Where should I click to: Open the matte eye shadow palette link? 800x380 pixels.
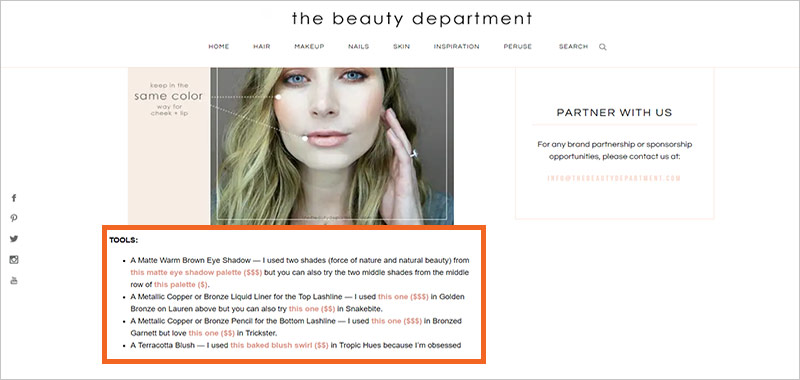pos(196,272)
